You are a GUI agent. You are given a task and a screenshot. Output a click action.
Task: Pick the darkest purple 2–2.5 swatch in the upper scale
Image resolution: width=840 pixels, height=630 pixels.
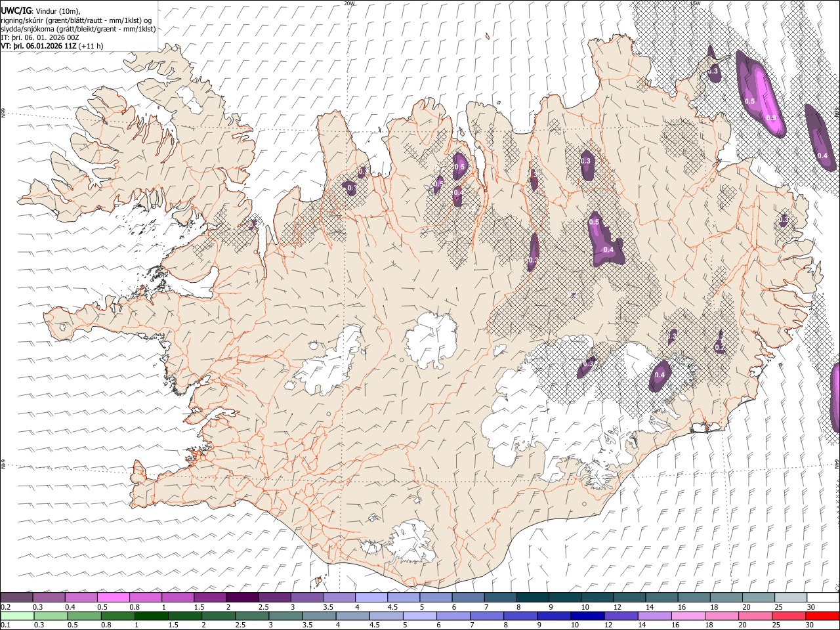[x=242, y=598]
